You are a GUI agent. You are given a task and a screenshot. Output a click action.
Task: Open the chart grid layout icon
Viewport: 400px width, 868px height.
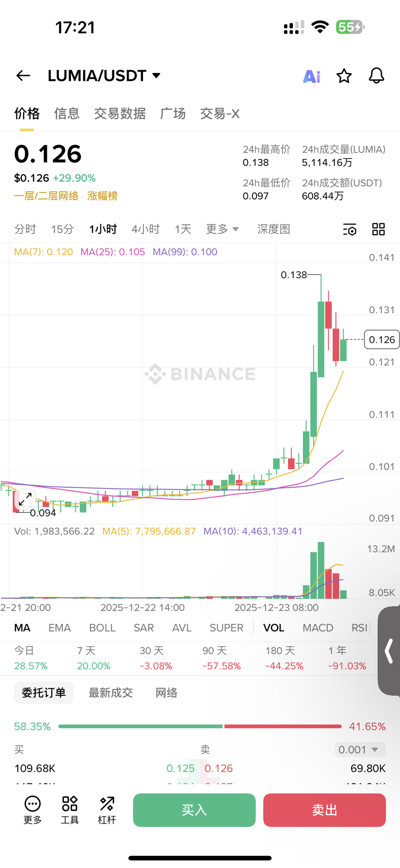point(378,229)
